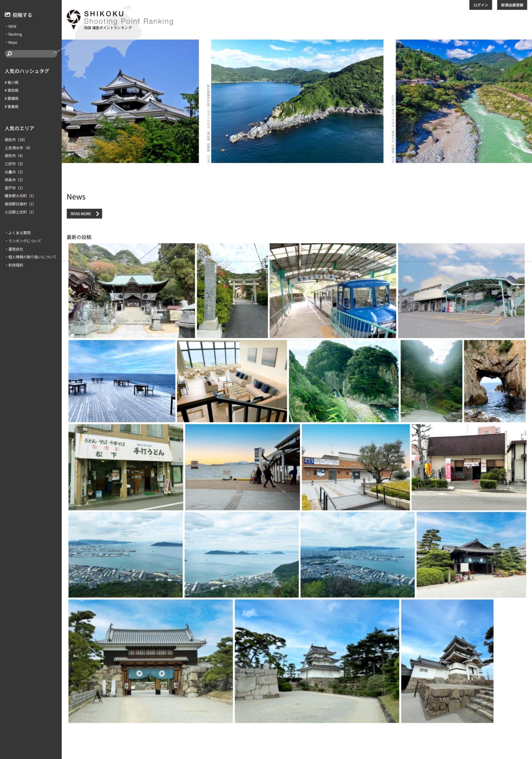Click the magnifier search icon in sidebar
532x759 pixels.
point(10,54)
